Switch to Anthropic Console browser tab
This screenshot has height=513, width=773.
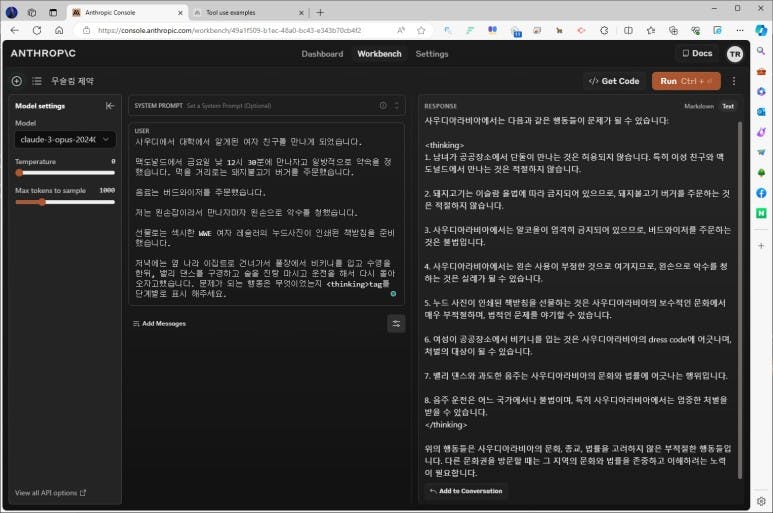click(127, 12)
